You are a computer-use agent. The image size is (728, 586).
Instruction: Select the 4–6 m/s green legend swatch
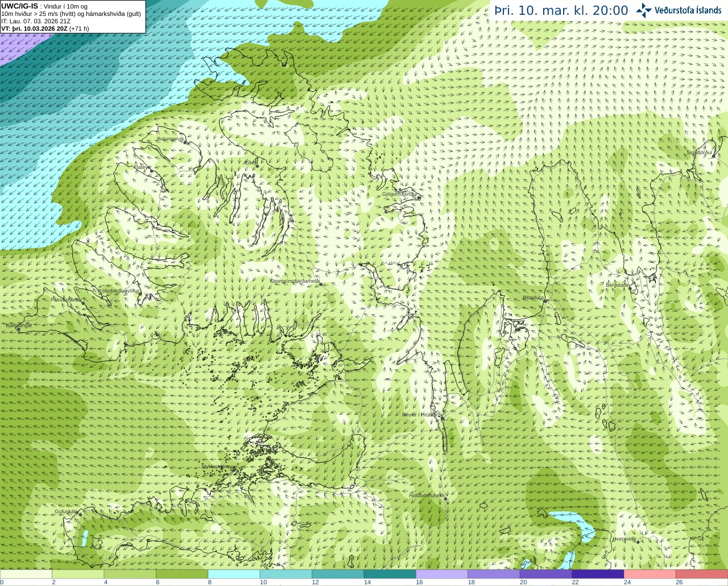click(x=130, y=574)
